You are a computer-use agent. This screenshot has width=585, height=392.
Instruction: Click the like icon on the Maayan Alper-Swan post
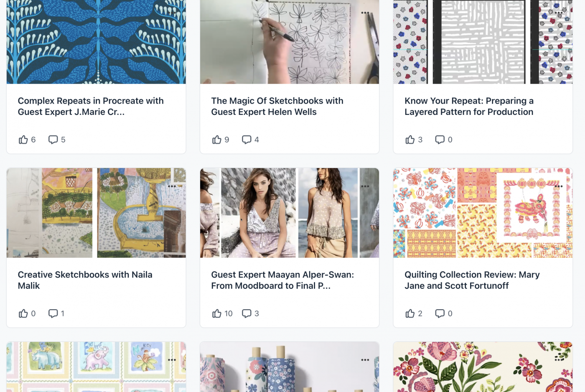216,313
